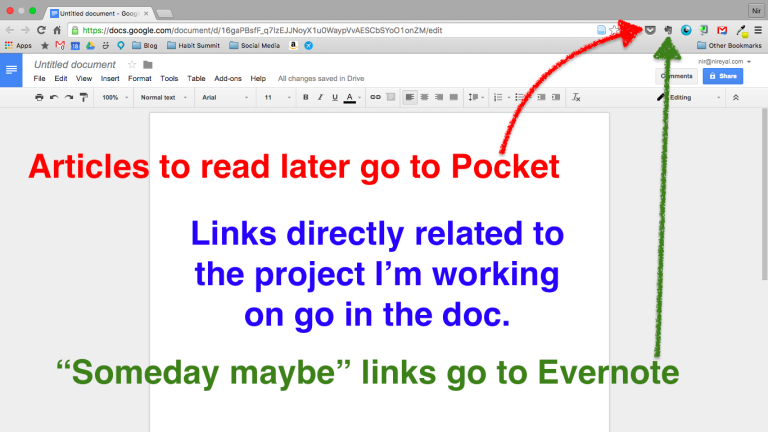Open the Normal text style dropdown

[164, 97]
